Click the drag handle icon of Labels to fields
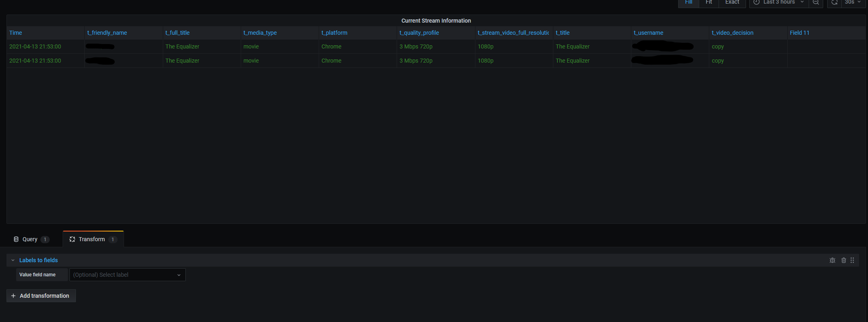This screenshot has width=868, height=322. pos(852,261)
